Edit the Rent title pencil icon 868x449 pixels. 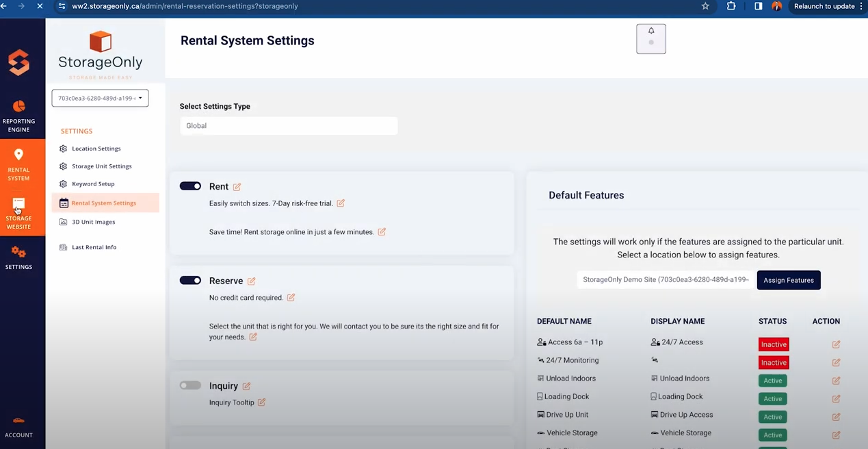coord(237,187)
